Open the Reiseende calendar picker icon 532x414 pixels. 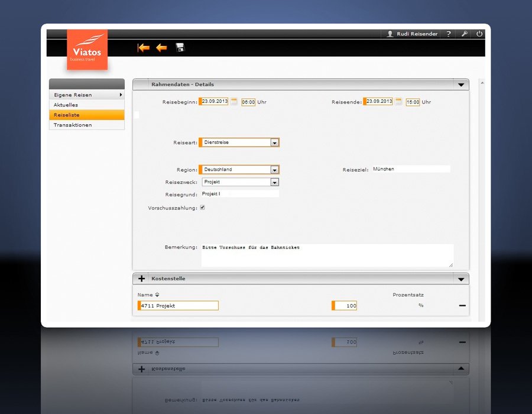point(398,102)
